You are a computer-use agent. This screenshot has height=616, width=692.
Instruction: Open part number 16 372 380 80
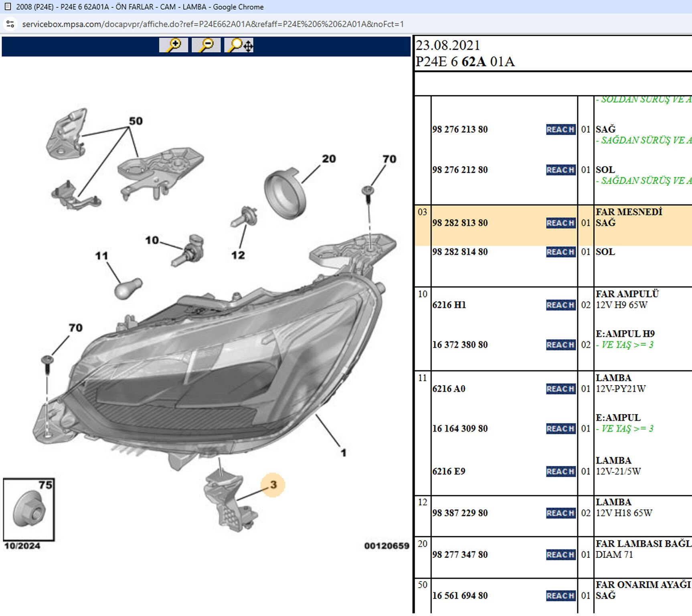click(x=460, y=345)
